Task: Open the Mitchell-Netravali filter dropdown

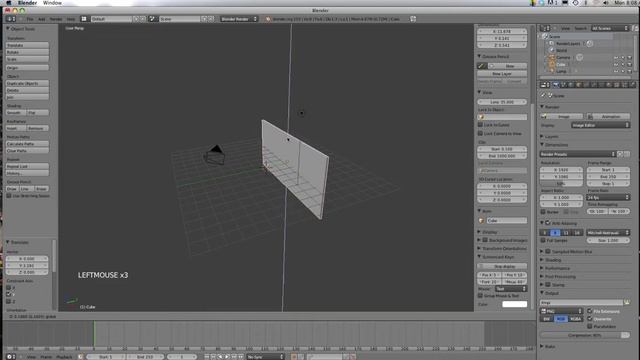Action: 608,233
